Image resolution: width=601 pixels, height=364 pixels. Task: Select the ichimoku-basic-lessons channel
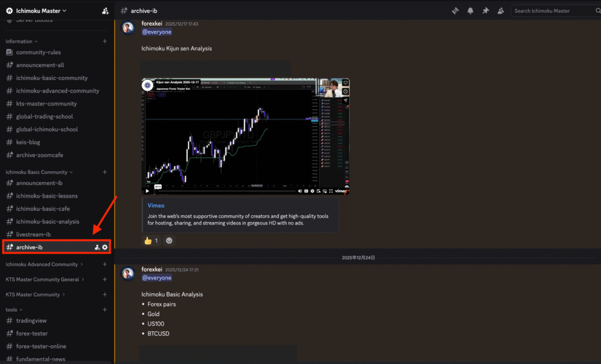click(46, 196)
